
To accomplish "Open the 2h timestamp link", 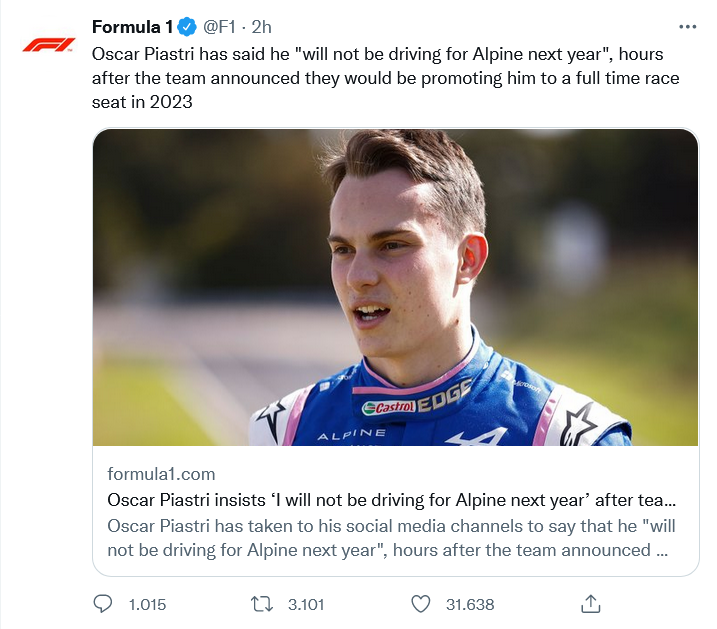I will (x=261, y=27).
